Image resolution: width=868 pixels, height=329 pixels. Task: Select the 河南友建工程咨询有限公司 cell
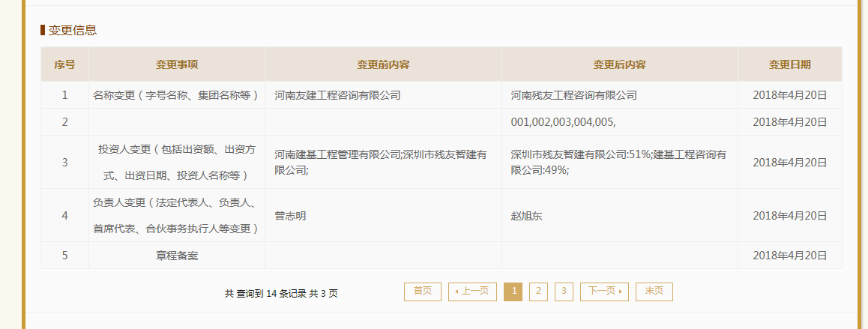337,95
